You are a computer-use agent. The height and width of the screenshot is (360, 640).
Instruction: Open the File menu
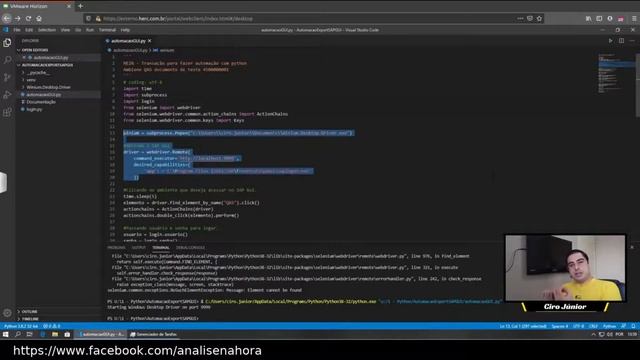(17, 30)
